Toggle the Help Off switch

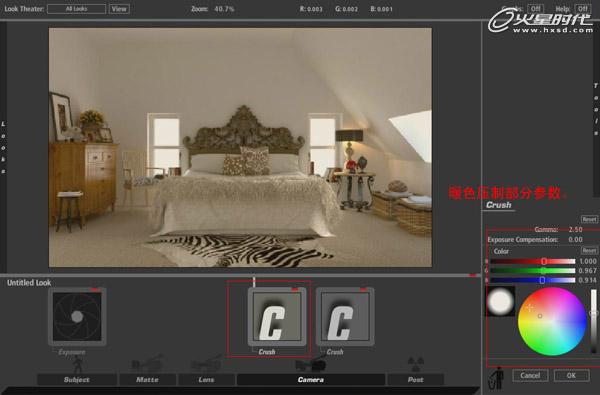point(582,8)
